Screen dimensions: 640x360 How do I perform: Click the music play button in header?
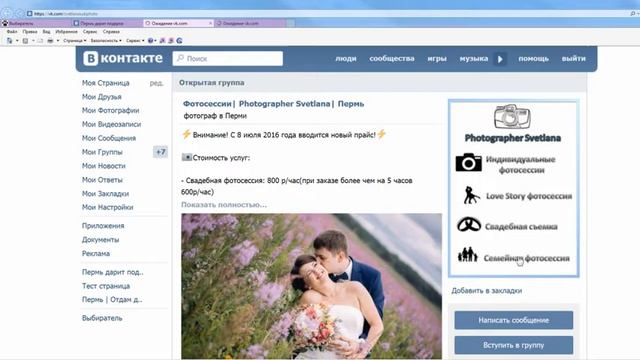click(x=500, y=59)
